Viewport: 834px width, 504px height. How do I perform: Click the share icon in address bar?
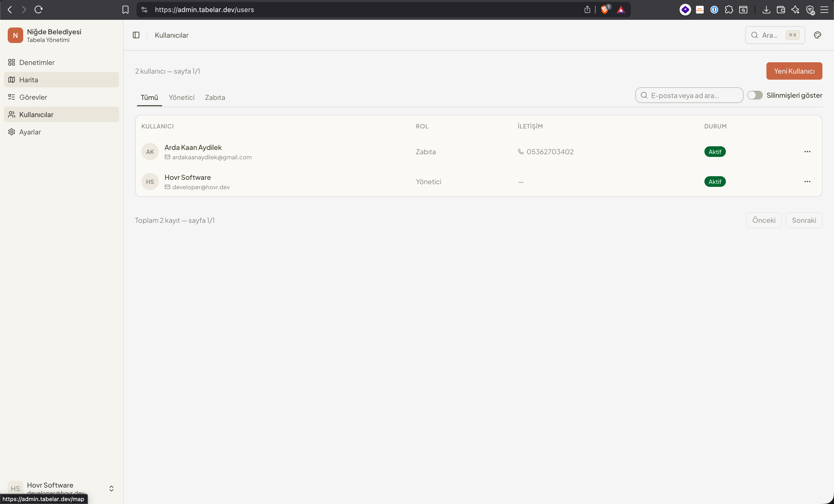587,9
